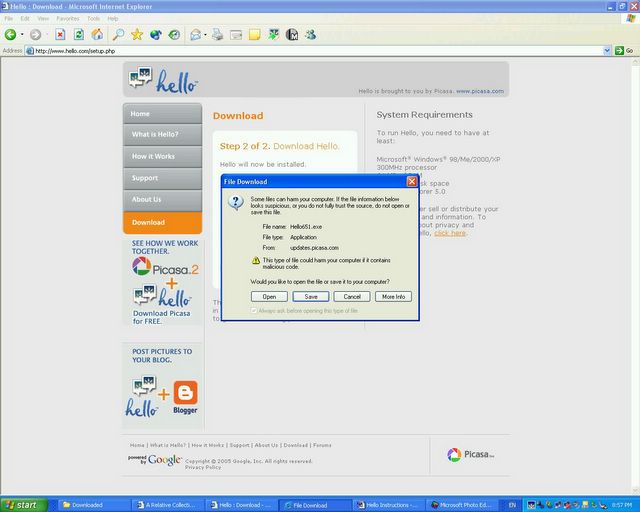Click the Privacy Policy footer link

click(203, 467)
